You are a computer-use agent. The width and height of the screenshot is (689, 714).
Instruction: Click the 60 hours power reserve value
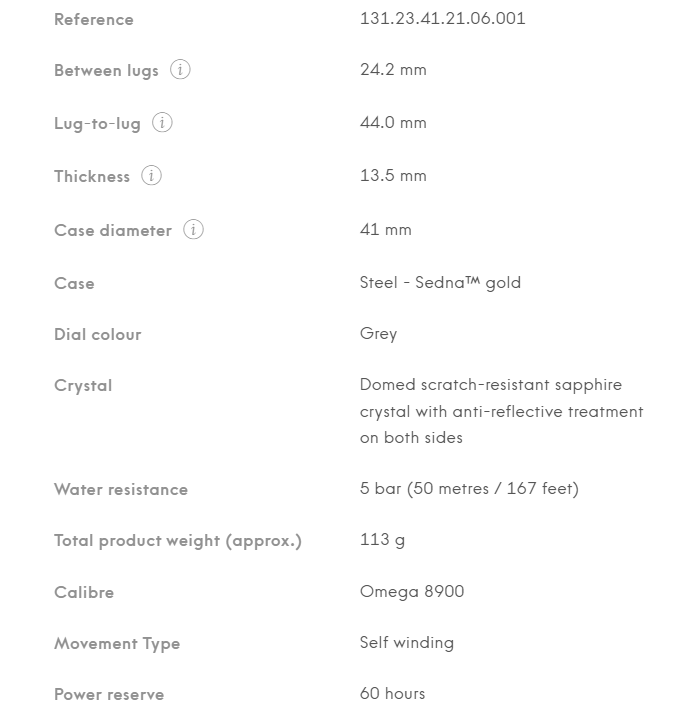tap(392, 694)
